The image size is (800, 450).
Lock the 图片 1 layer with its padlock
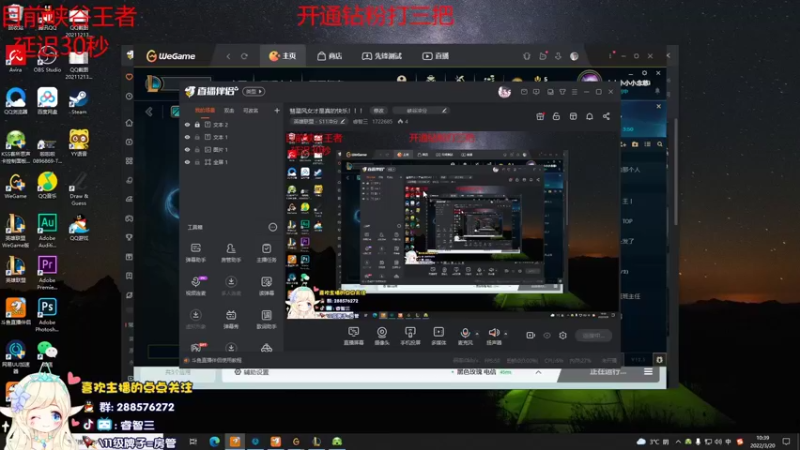tap(197, 149)
